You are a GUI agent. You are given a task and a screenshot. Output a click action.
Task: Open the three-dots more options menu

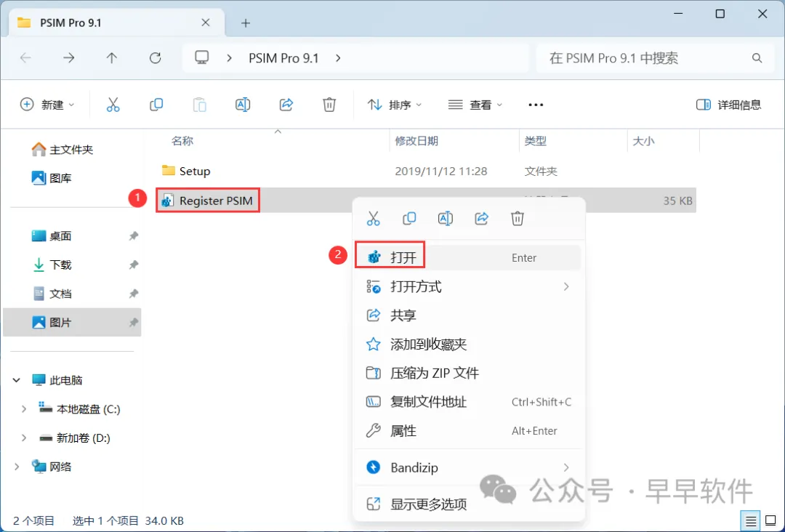(536, 105)
